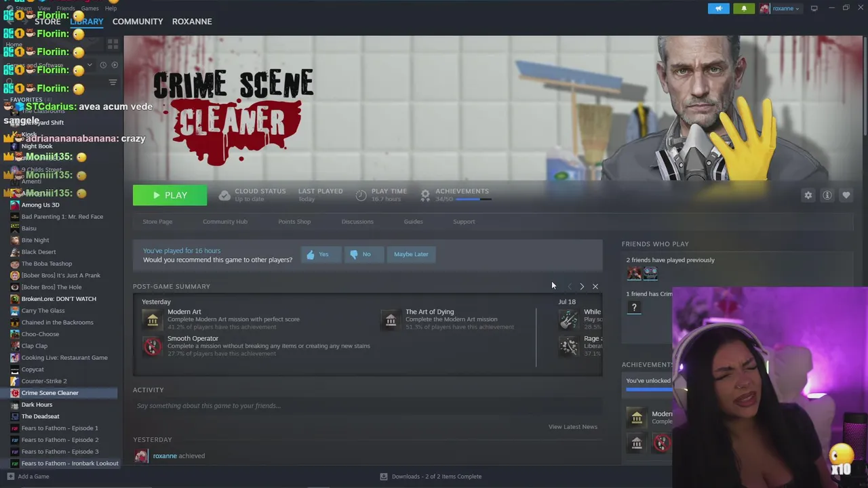Image resolution: width=868 pixels, height=488 pixels.
Task: Open the Big Picture mode monitor icon
Action: click(x=814, y=8)
